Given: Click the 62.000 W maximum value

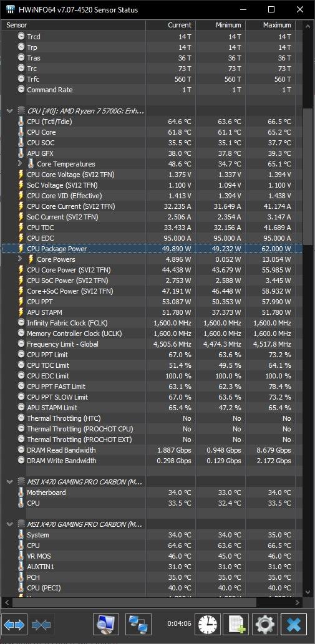Looking at the screenshot, I should pos(276,249).
